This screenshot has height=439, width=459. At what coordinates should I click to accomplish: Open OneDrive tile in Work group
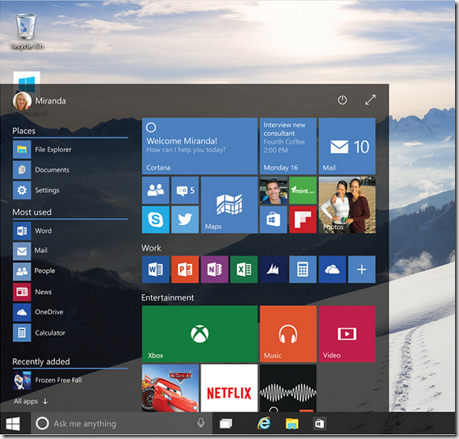tap(332, 269)
